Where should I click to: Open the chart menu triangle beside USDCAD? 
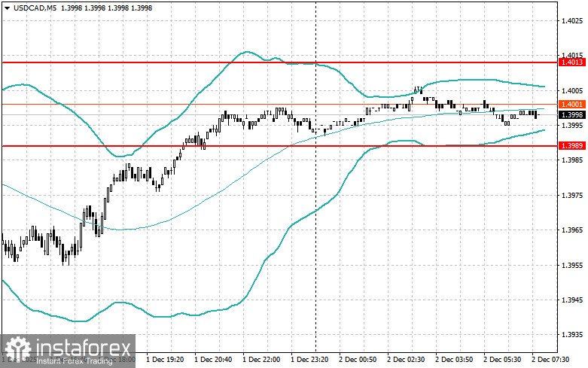tap(7, 8)
